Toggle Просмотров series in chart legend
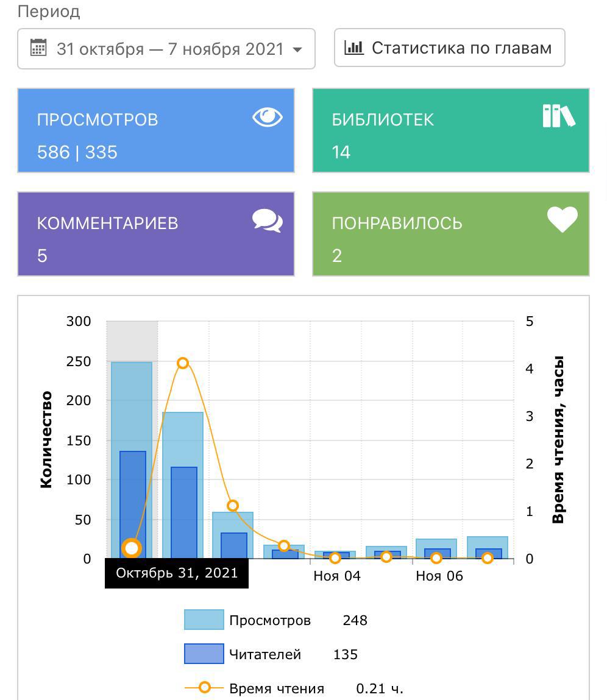 coord(270,620)
